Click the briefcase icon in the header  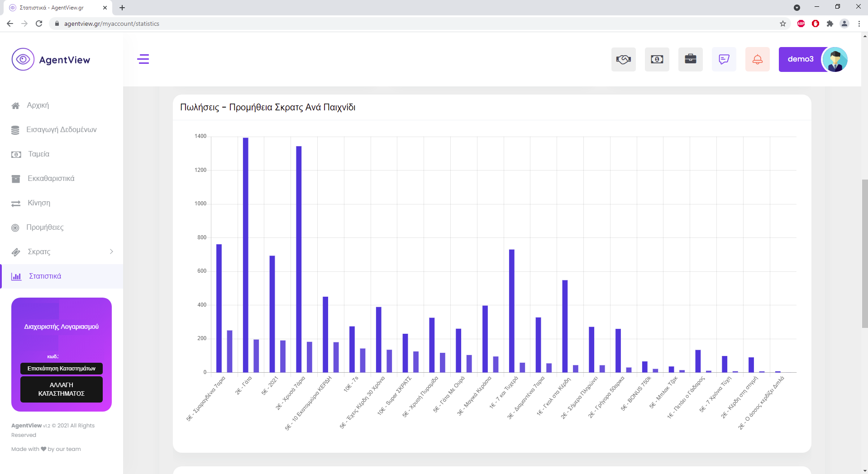pos(690,59)
